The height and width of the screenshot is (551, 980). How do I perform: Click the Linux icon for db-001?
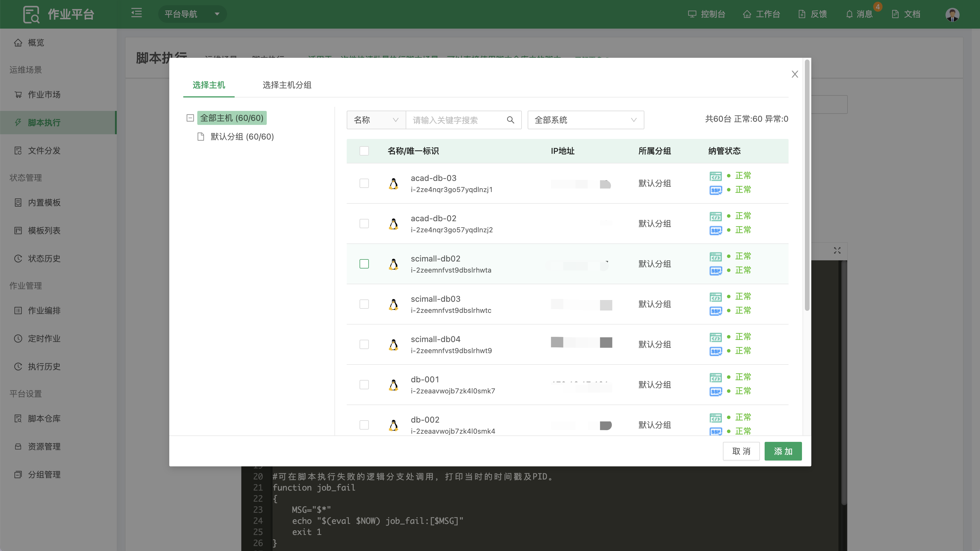[x=394, y=385]
